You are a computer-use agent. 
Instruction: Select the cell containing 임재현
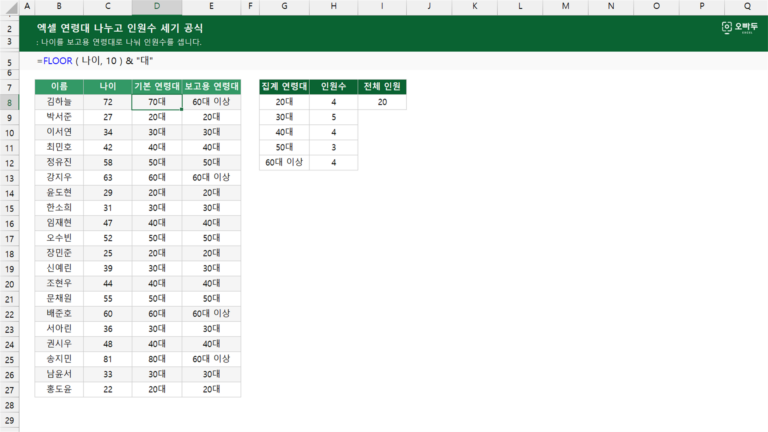coord(59,223)
